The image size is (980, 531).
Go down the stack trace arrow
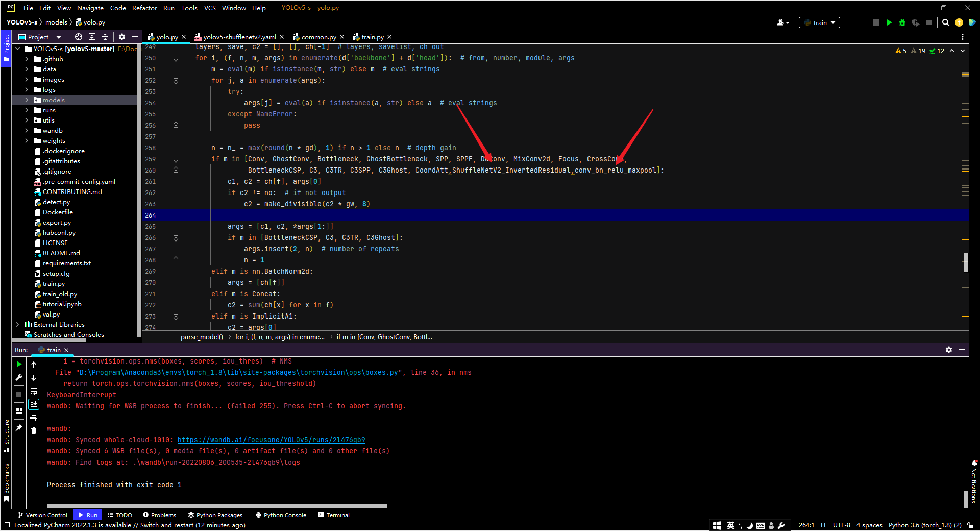coord(34,378)
